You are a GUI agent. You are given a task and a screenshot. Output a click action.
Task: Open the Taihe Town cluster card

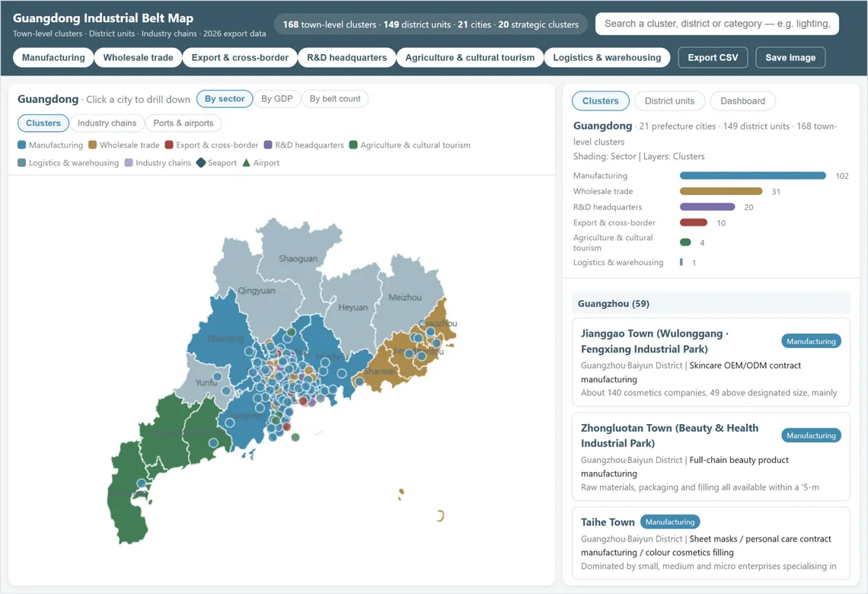[711, 543]
